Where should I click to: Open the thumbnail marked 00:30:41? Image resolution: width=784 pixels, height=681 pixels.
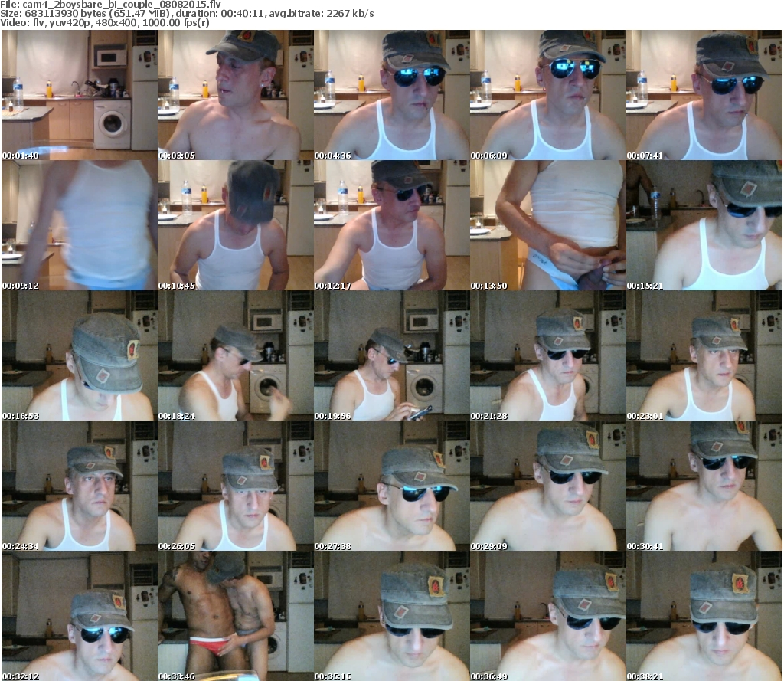(x=704, y=486)
